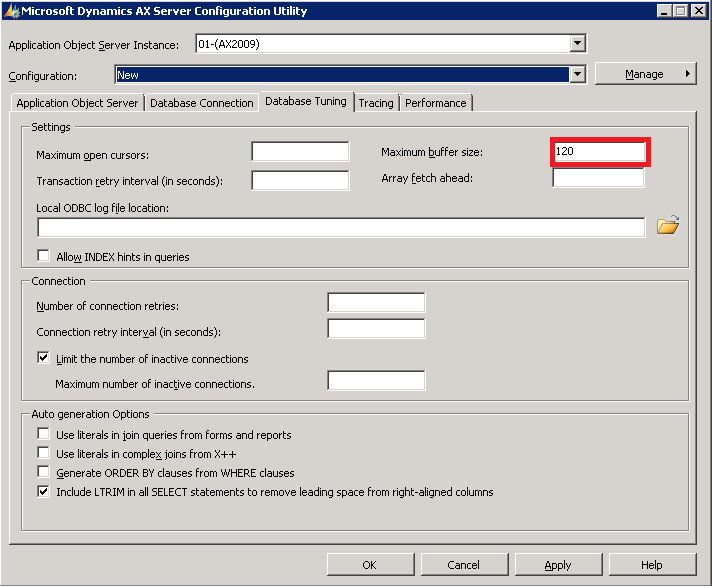Click the Maximum buffer size field
The height and width of the screenshot is (586, 712).
[x=599, y=152]
